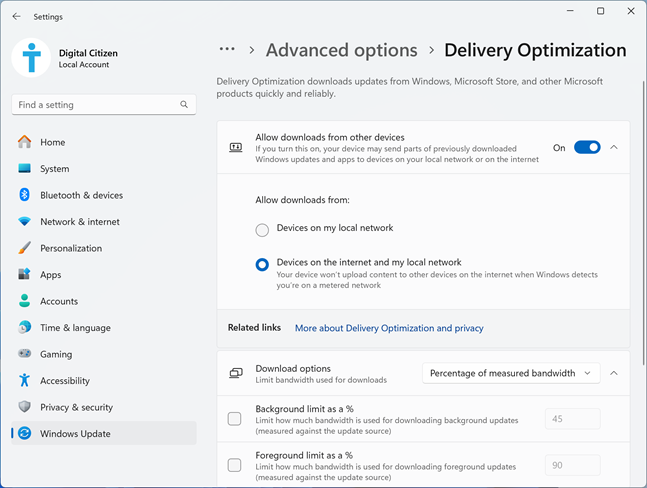Click the Accounts person icon
This screenshot has width=647, height=488.
coord(25,301)
